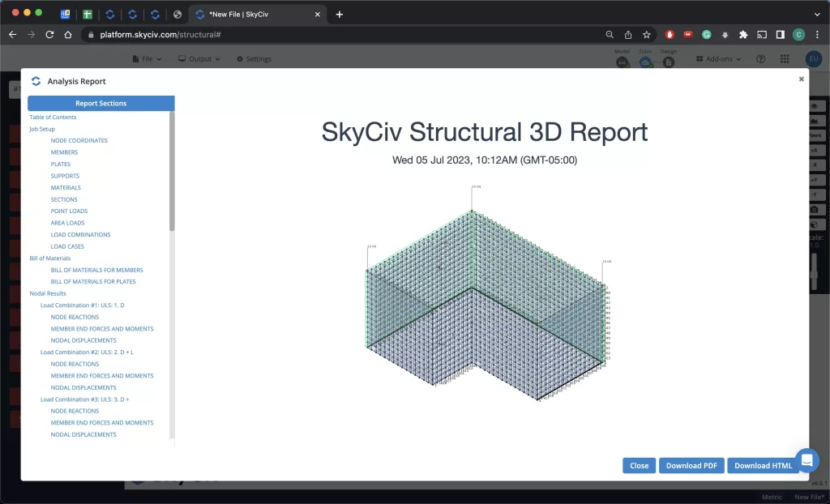The height and width of the screenshot is (504, 830).
Task: Open SUPPORTS report section
Action: [x=65, y=176]
